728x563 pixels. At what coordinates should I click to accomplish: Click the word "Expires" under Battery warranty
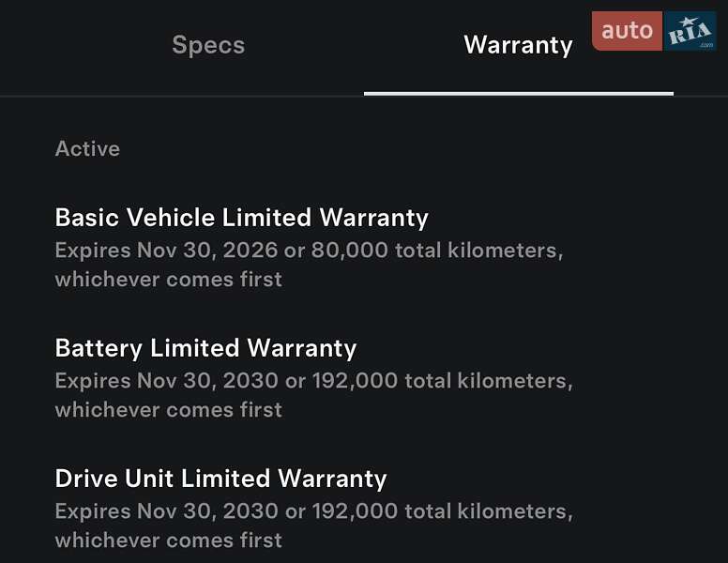point(92,381)
